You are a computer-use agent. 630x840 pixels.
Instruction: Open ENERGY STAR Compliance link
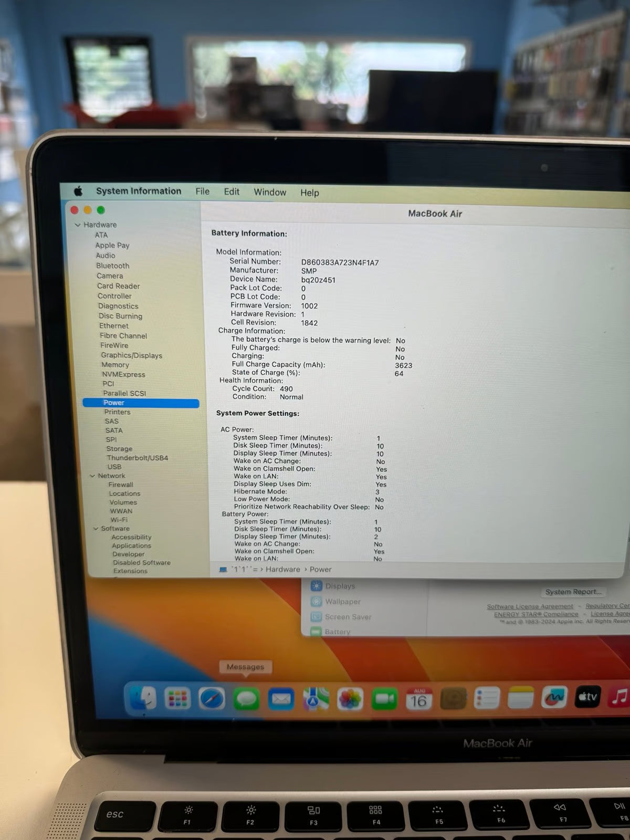(535, 614)
